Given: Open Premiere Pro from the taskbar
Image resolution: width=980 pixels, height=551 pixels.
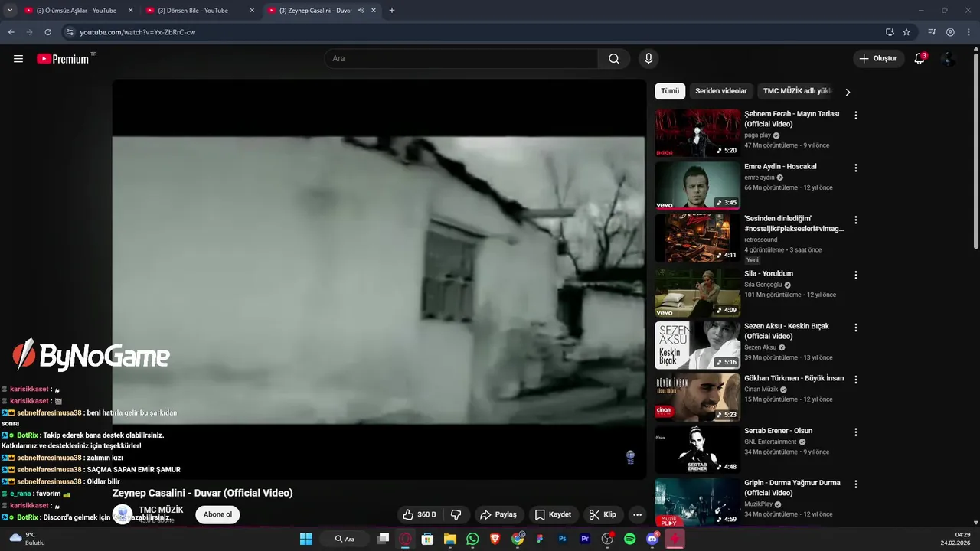Looking at the screenshot, I should click(x=585, y=539).
